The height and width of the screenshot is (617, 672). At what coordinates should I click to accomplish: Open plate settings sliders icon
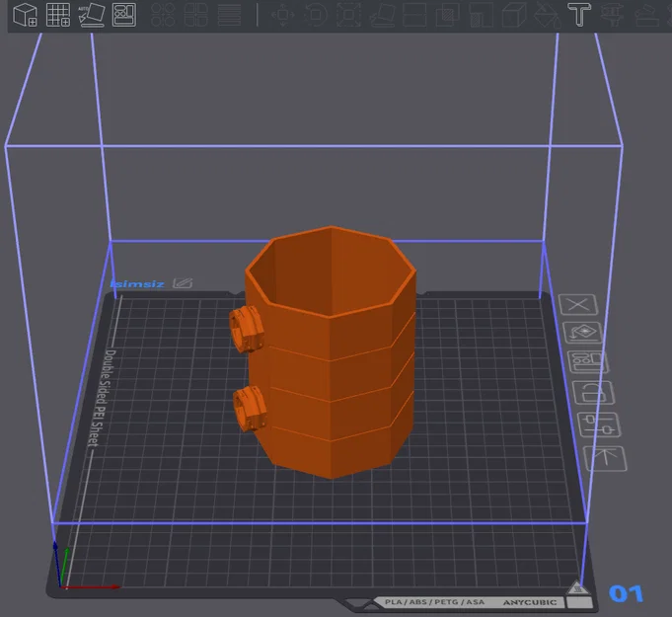click(599, 424)
